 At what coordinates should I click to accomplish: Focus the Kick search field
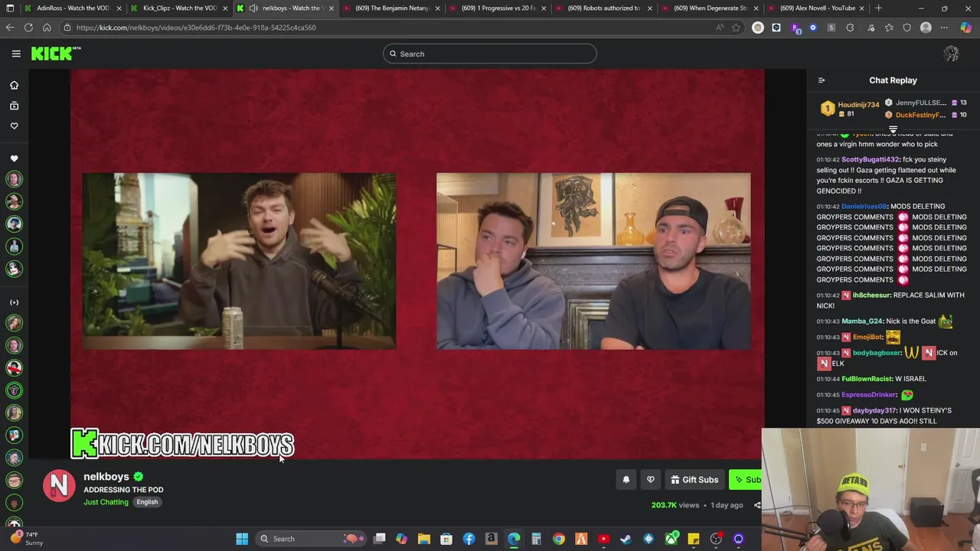(x=490, y=54)
